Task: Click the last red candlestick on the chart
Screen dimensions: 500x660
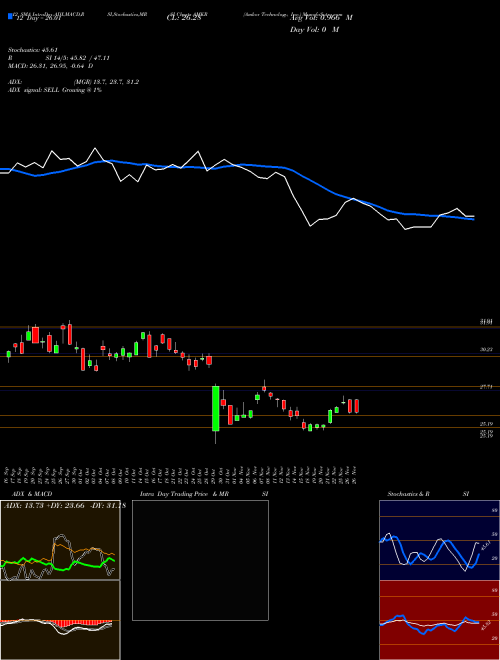Action: [357, 406]
